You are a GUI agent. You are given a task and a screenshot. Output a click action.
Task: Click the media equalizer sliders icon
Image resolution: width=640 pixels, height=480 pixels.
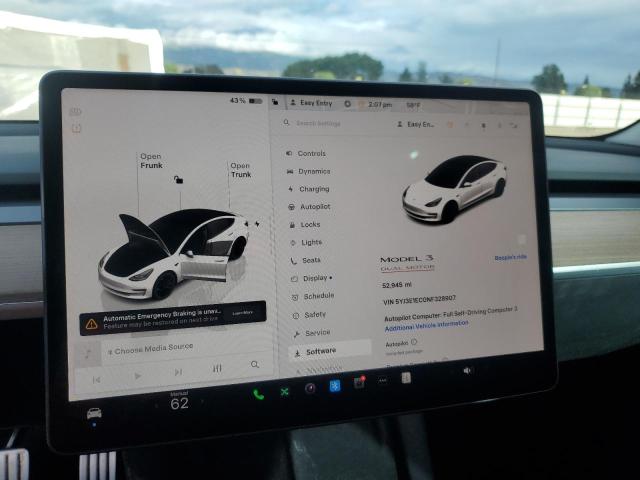[x=217, y=369]
